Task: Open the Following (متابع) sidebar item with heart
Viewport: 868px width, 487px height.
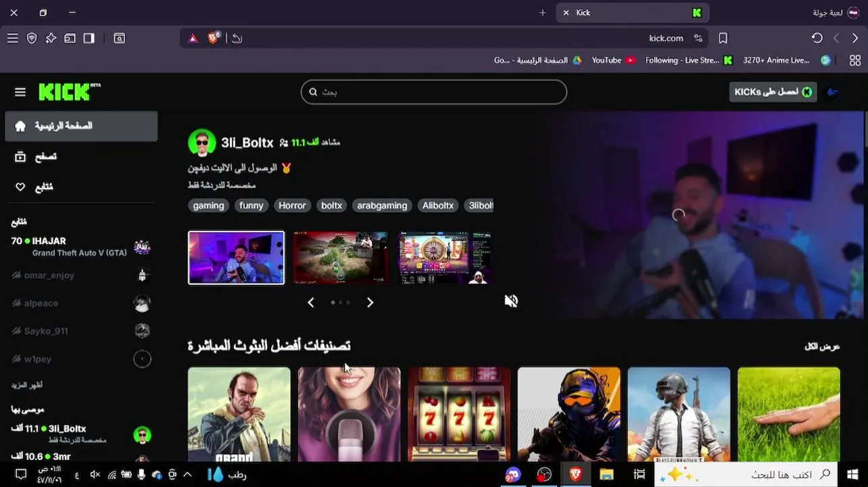Action: click(81, 187)
